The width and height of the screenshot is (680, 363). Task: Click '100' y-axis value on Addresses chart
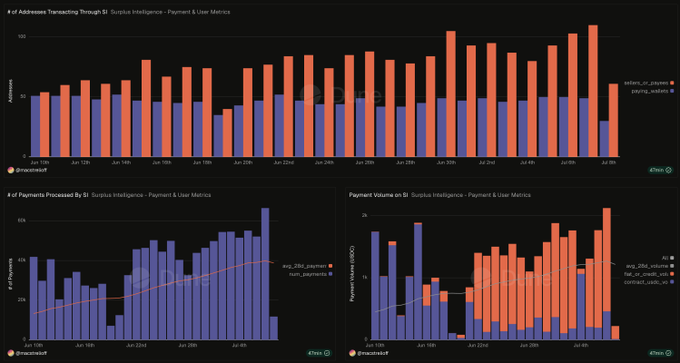(22, 36)
